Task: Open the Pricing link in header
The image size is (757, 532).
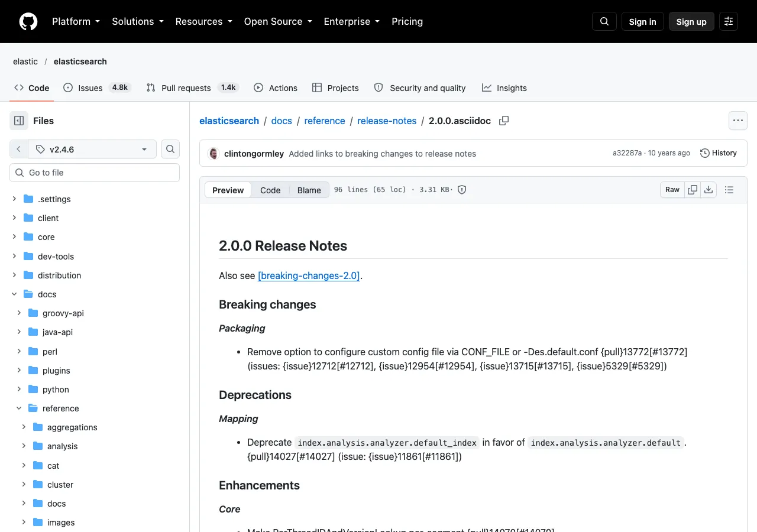Action: (x=407, y=21)
